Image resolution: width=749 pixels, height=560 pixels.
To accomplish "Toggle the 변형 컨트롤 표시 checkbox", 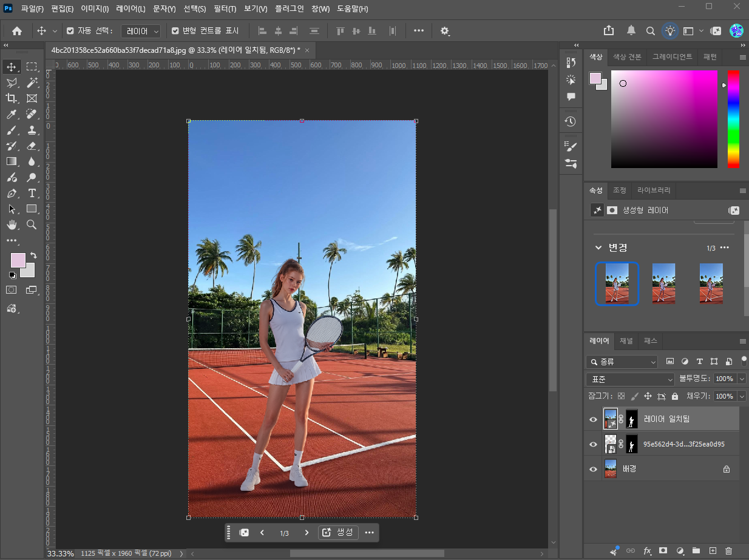I will coord(175,31).
